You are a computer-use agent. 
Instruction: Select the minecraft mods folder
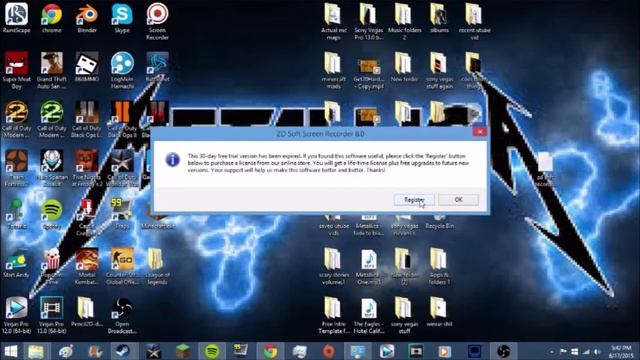point(333,70)
